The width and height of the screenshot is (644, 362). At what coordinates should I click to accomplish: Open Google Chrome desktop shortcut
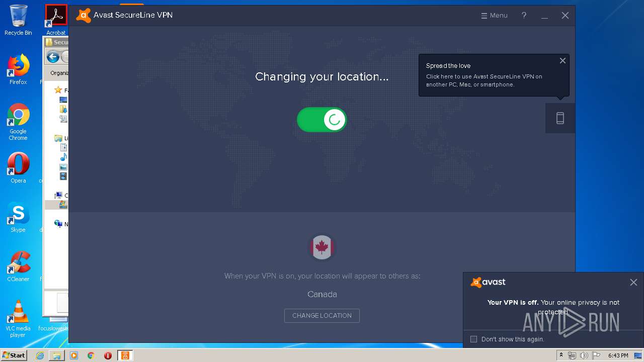(18, 122)
